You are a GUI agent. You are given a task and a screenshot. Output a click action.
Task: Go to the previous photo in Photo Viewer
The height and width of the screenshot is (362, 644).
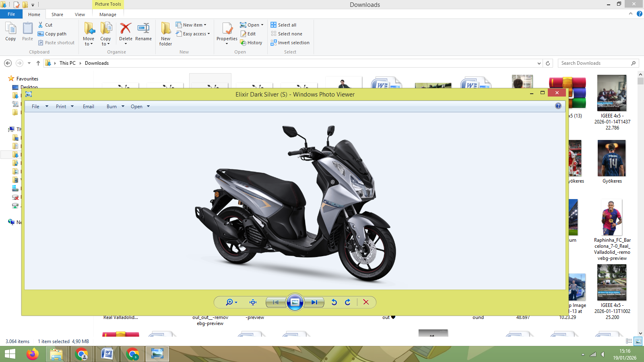pyautogui.click(x=276, y=302)
